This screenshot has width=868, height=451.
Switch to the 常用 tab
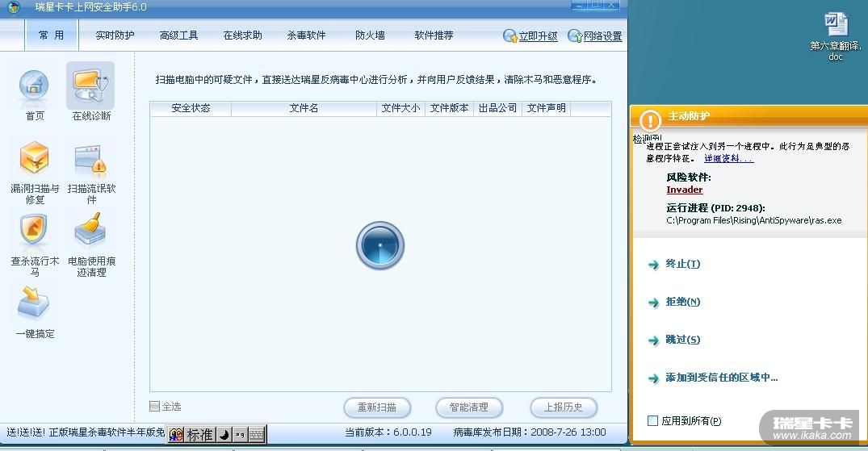coord(52,35)
